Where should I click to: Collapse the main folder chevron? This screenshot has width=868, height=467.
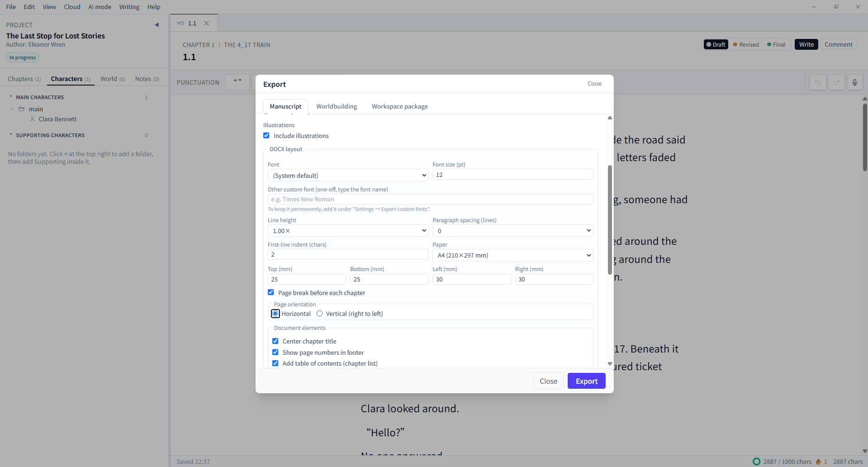(12, 109)
